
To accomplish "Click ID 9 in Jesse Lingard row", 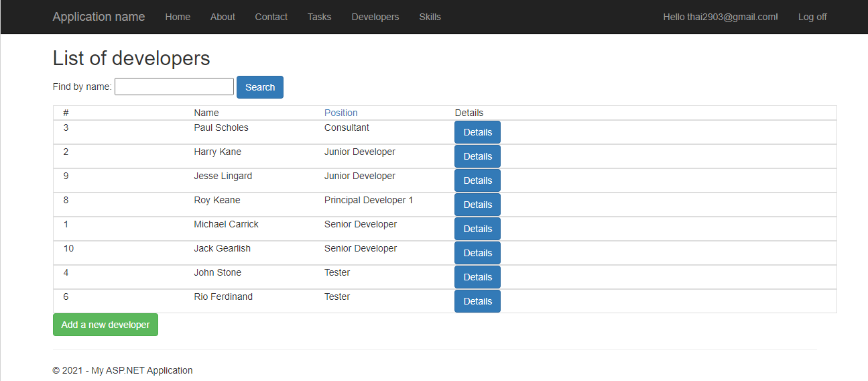I will point(66,176).
